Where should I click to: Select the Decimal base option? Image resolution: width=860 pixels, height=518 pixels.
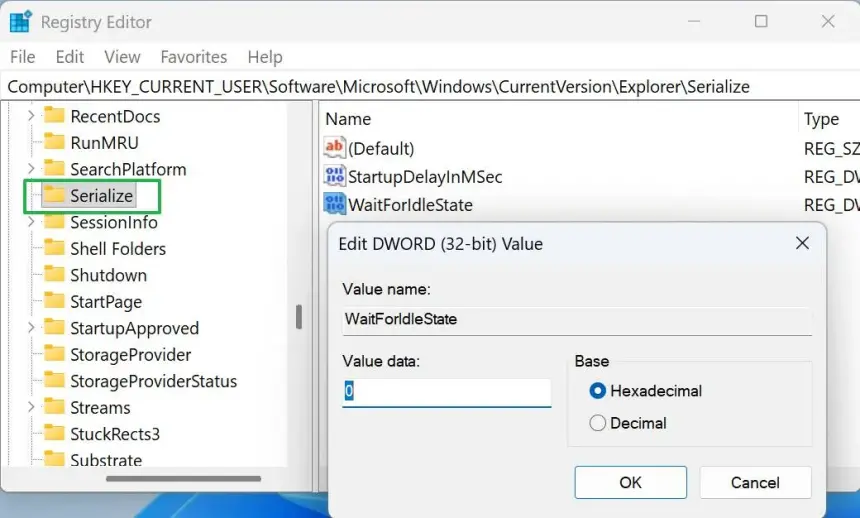[x=598, y=423]
